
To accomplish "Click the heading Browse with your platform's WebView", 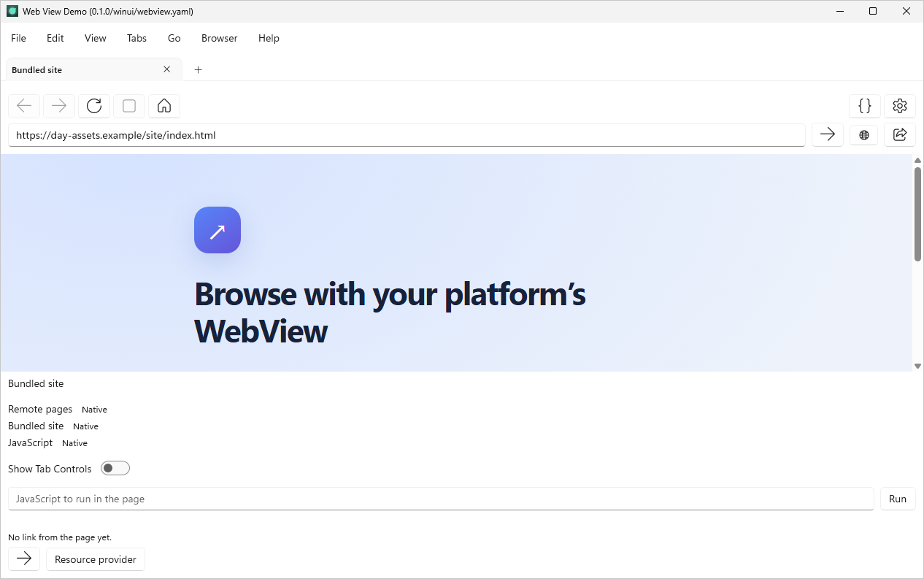I will [x=390, y=312].
